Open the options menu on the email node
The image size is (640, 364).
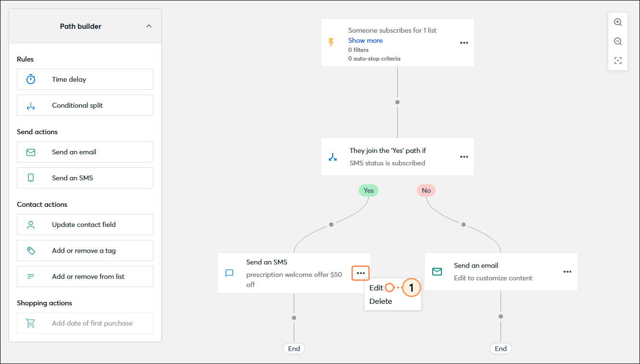click(x=567, y=272)
